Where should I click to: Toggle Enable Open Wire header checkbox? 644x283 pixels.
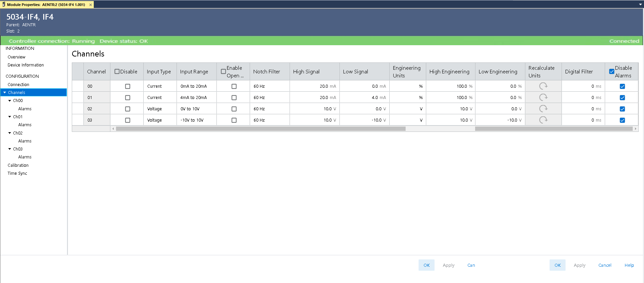point(223,71)
